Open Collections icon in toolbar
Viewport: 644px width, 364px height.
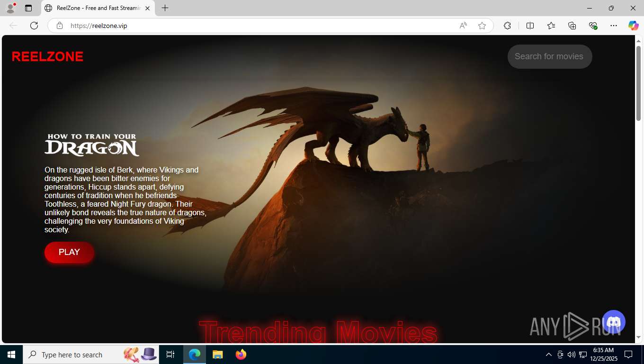(572, 26)
